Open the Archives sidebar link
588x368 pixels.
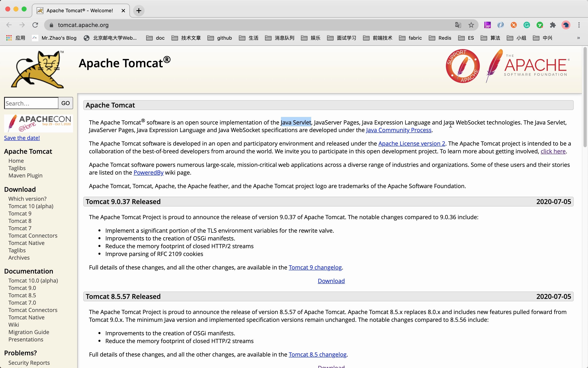pos(19,258)
